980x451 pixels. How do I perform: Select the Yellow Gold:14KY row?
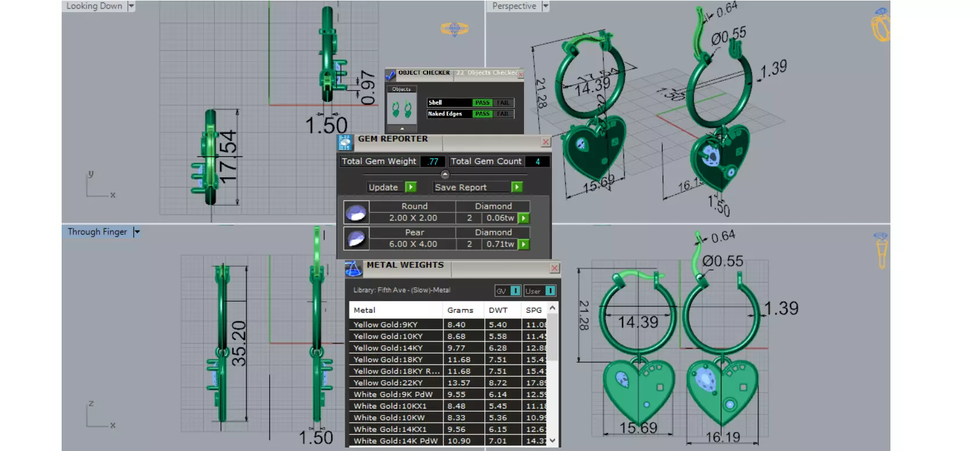coord(448,348)
